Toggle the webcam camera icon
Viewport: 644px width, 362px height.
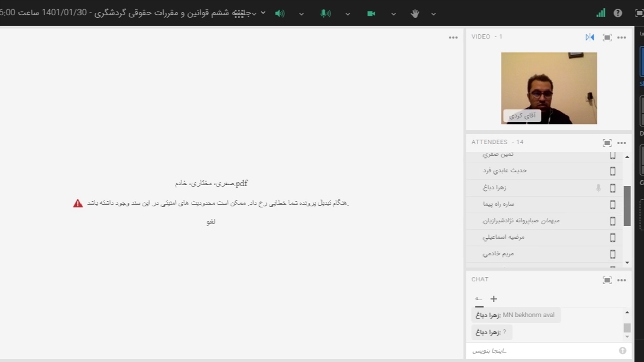click(371, 14)
